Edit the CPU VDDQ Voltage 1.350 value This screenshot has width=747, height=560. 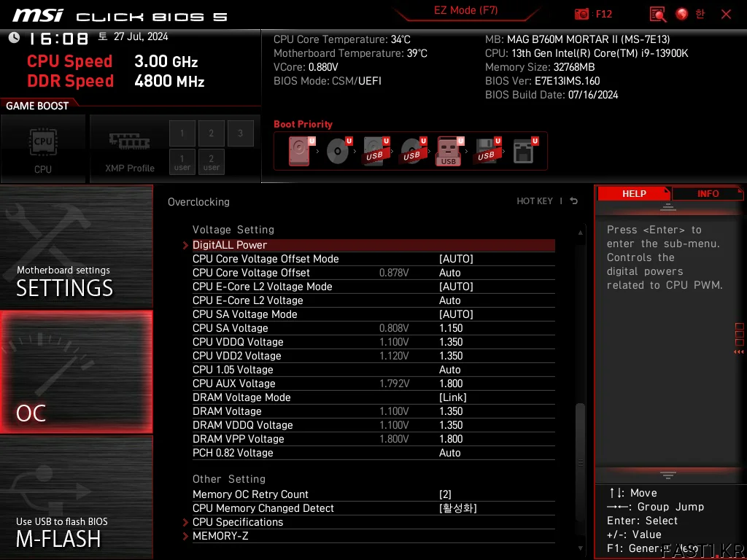(x=451, y=342)
